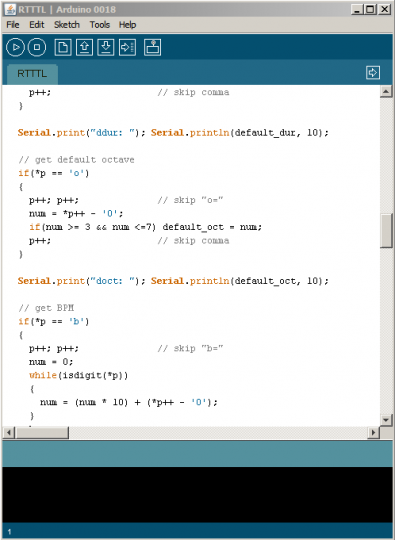Click 'Serial.println(default_oct, 10);' text
This screenshot has height=540, width=395.
[240, 281]
